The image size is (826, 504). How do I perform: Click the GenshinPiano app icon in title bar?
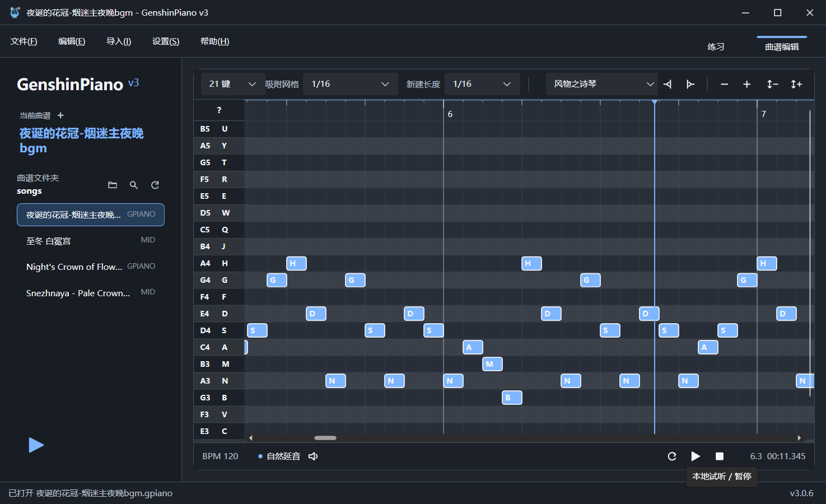pyautogui.click(x=15, y=12)
